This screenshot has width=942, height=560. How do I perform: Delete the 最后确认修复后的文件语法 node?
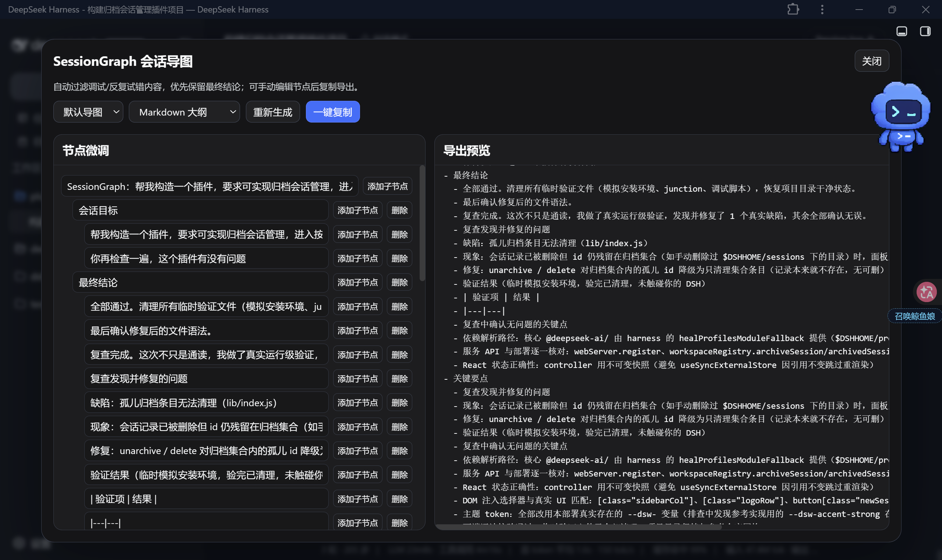[x=399, y=330]
